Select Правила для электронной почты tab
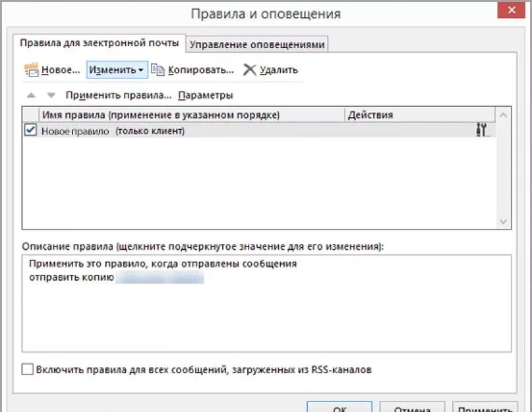Viewport: 532px width, 412px height. [100, 43]
